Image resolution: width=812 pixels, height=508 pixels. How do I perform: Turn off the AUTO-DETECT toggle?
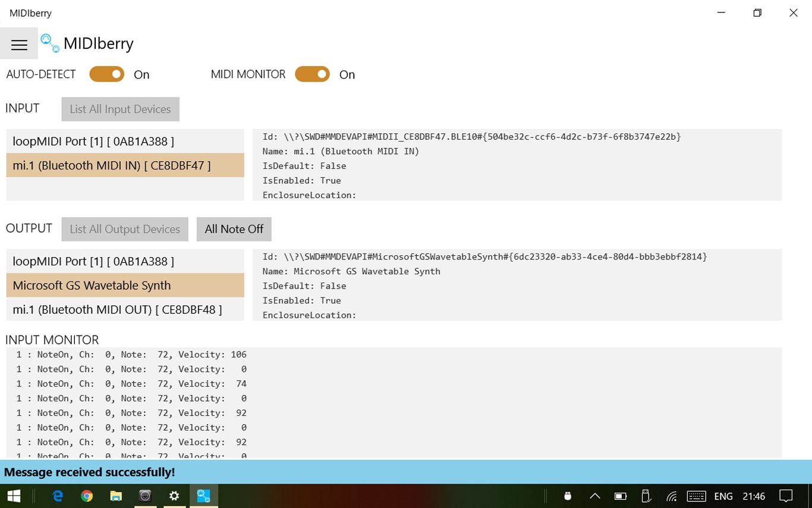click(106, 74)
